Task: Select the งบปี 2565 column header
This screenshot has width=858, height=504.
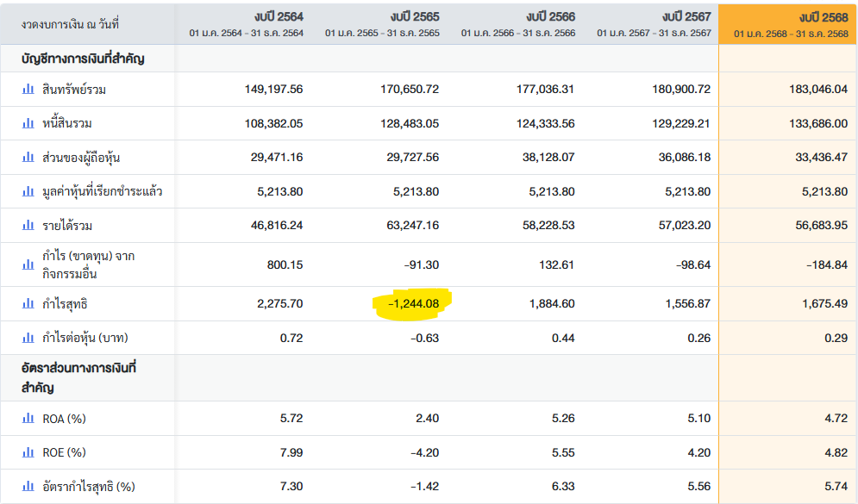Action: click(414, 16)
